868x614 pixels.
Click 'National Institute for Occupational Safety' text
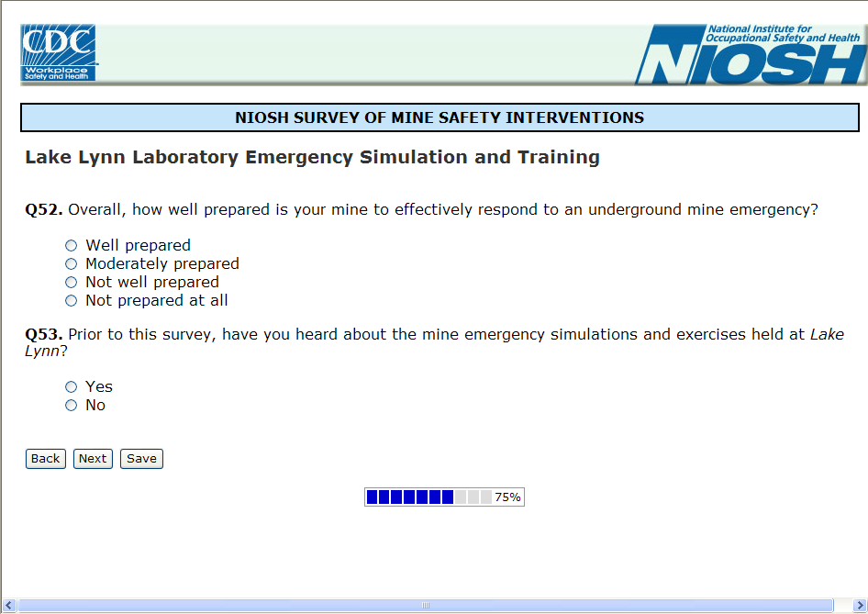click(784, 34)
